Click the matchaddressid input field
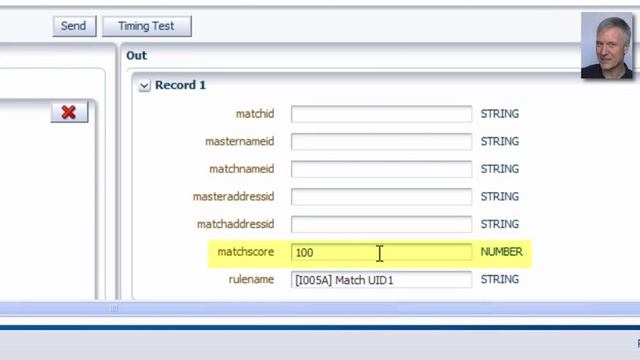This screenshot has width=640, height=360. pyautogui.click(x=381, y=224)
